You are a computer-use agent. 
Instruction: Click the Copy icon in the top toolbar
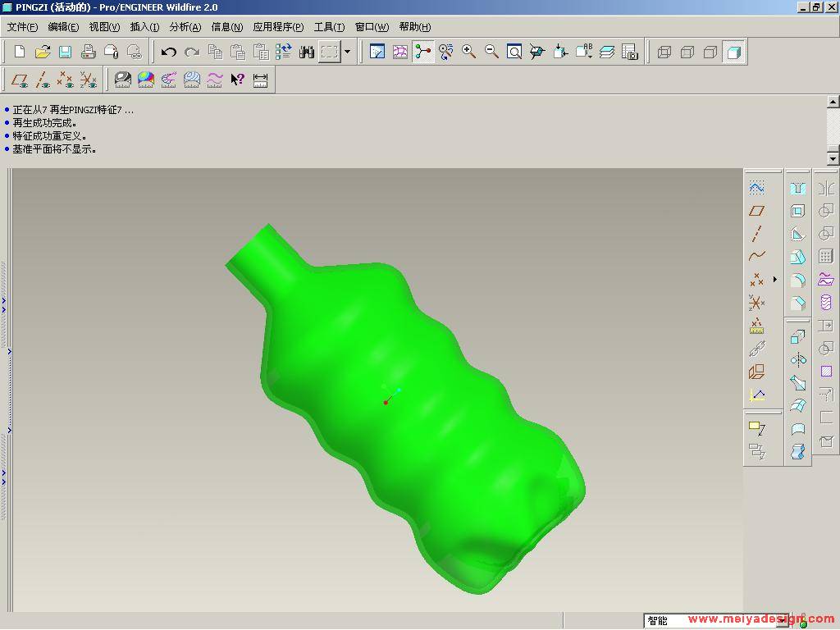215,52
